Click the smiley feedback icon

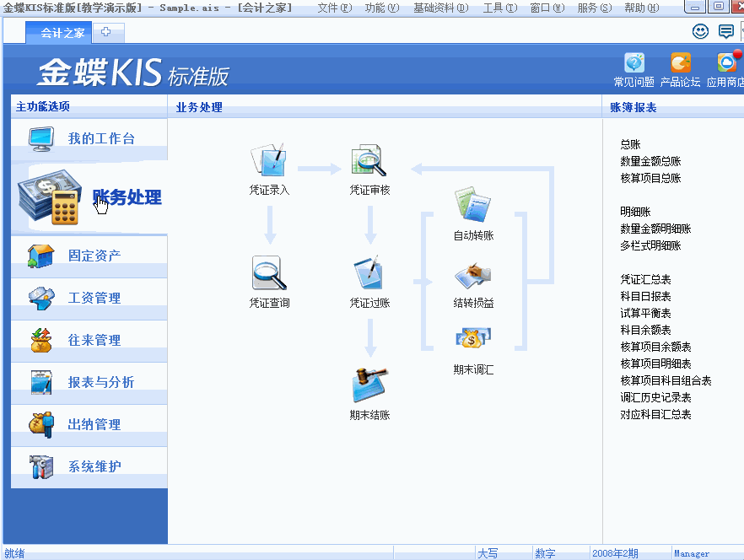click(700, 31)
